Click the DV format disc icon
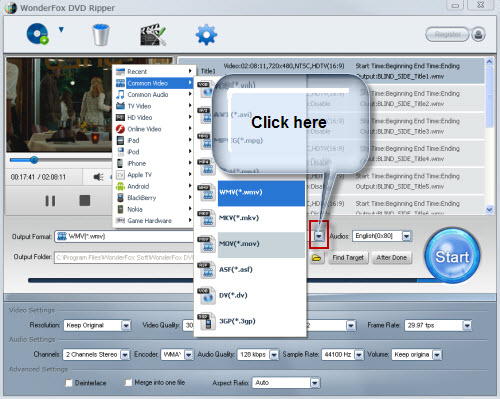Image resolution: width=500 pixels, height=399 pixels. [206, 295]
